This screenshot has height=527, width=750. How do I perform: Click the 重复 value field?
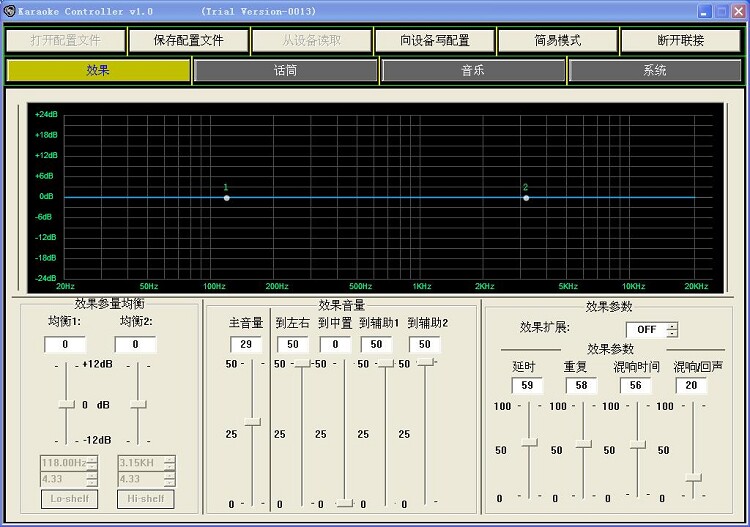581,385
